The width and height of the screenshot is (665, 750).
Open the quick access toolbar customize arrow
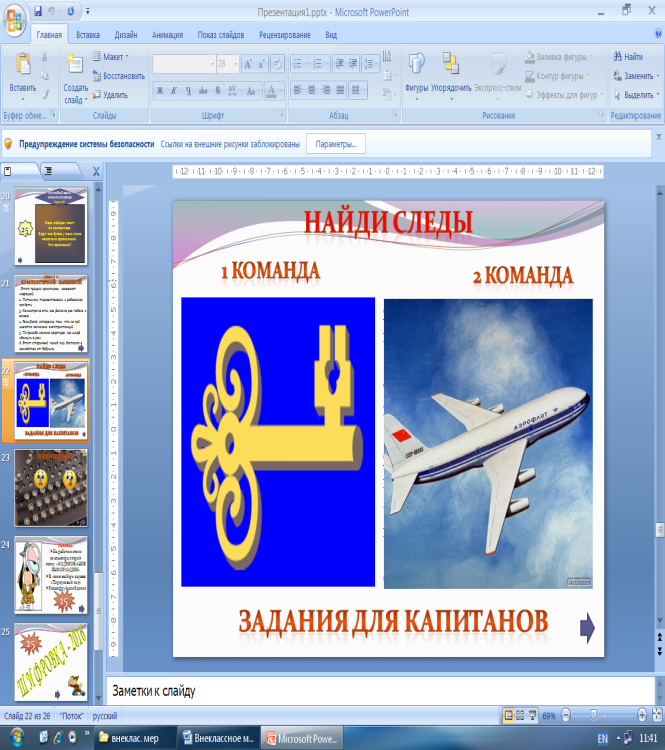[88, 11]
